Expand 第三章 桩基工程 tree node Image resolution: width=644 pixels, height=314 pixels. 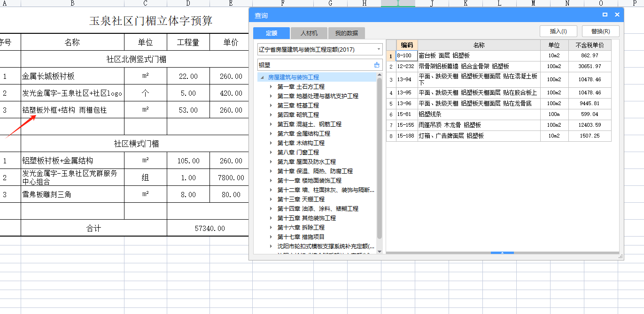pos(271,106)
